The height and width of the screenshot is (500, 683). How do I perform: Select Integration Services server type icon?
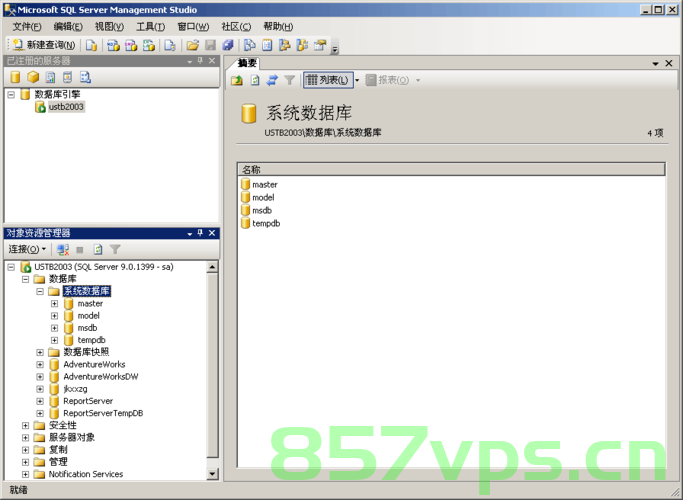coord(85,78)
